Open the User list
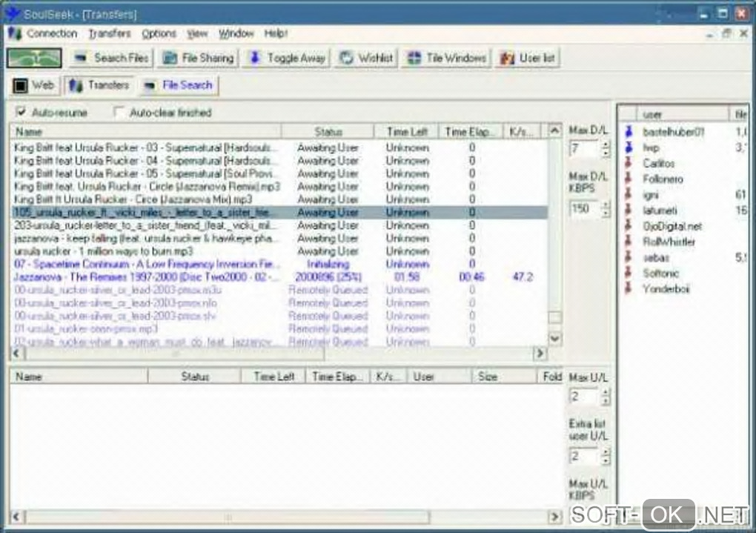Viewport: 756px width, 533px height. (x=528, y=58)
